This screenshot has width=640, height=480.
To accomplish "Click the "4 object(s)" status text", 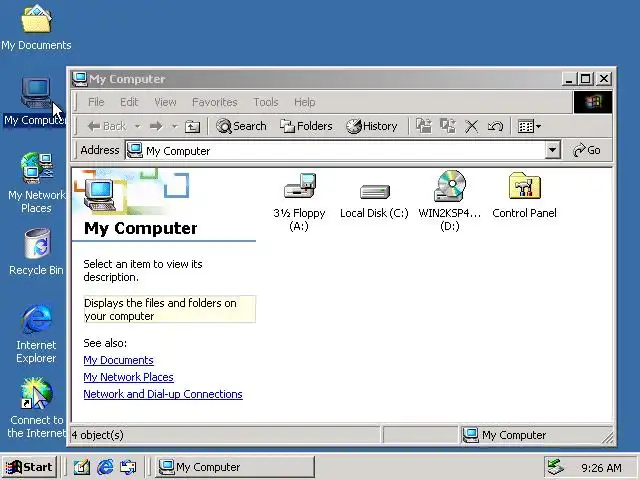I will pos(98,435).
